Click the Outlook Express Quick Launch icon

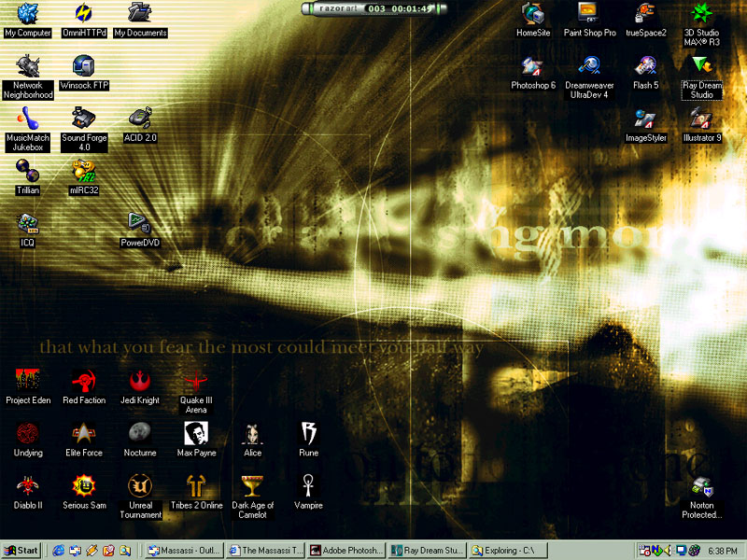[76, 551]
